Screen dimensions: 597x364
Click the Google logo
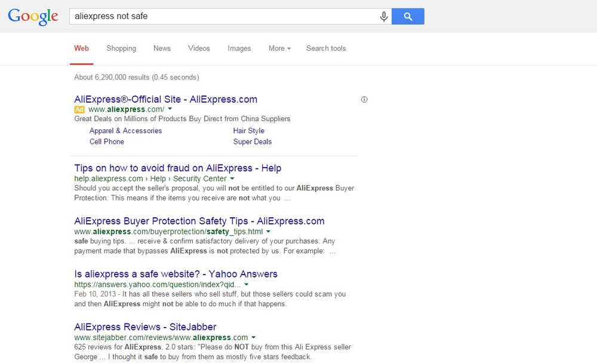33,16
